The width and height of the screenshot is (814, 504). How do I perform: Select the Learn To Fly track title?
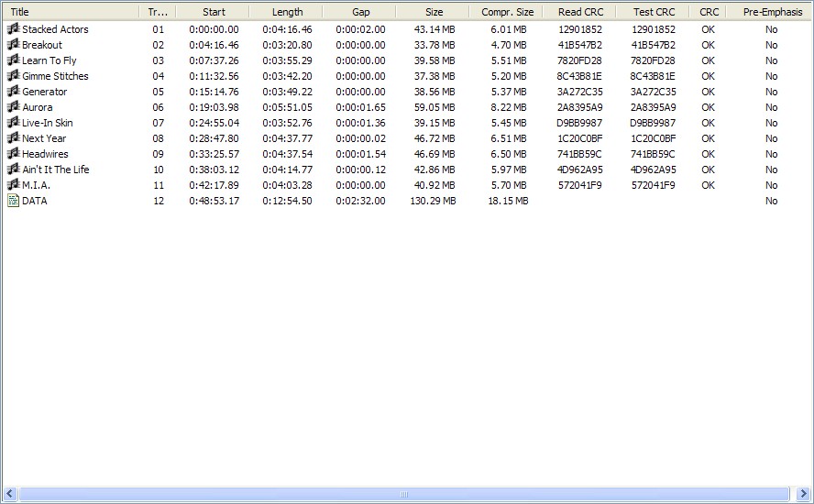pos(49,60)
